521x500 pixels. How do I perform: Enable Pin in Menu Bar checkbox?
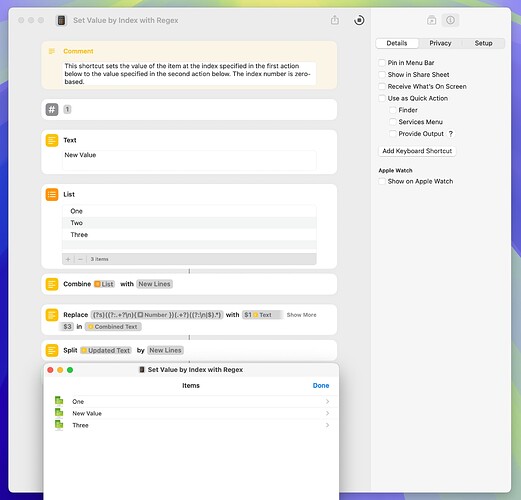pos(382,63)
